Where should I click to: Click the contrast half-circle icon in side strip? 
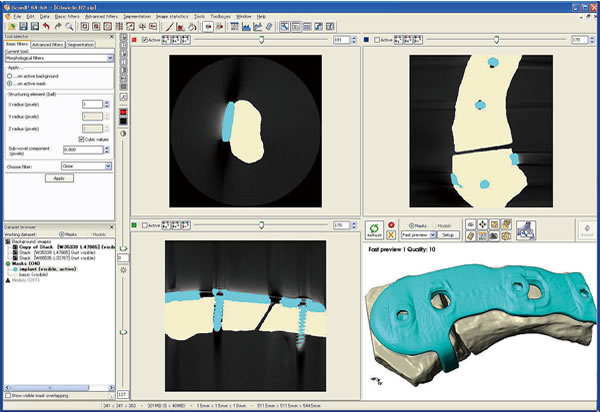[123, 134]
